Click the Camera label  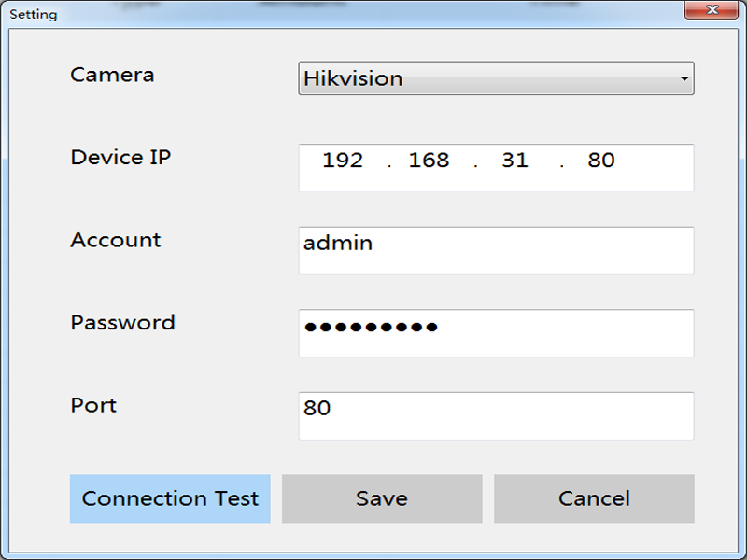tap(112, 75)
